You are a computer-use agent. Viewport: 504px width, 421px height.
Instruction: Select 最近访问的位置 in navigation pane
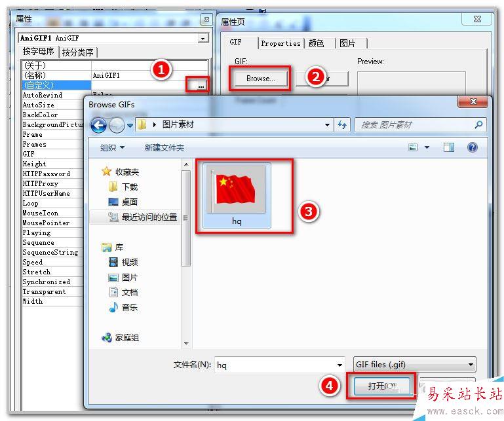coord(143,217)
